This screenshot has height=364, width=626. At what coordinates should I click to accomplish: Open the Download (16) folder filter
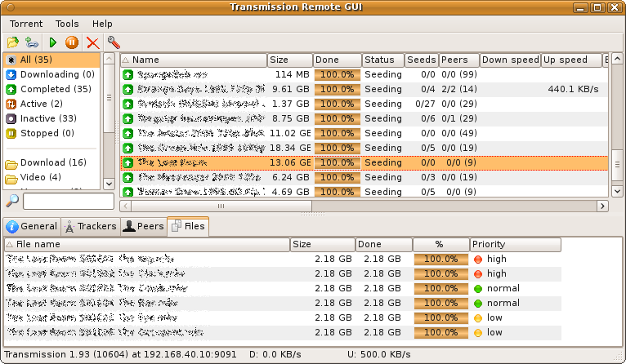(x=51, y=162)
